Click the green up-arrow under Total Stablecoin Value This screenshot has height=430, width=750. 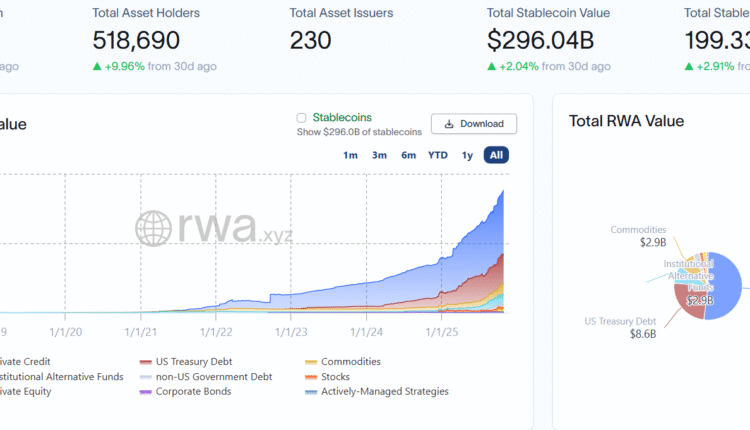(x=491, y=66)
